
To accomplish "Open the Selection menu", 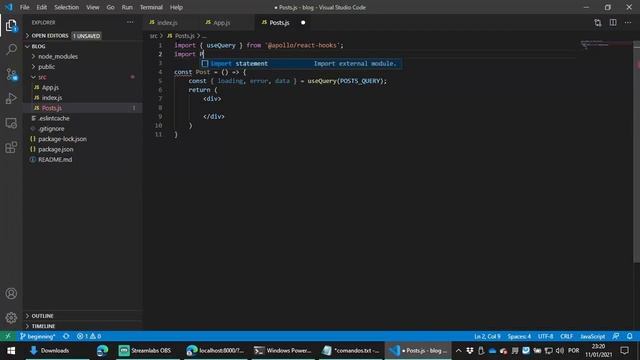I will tap(67, 7).
